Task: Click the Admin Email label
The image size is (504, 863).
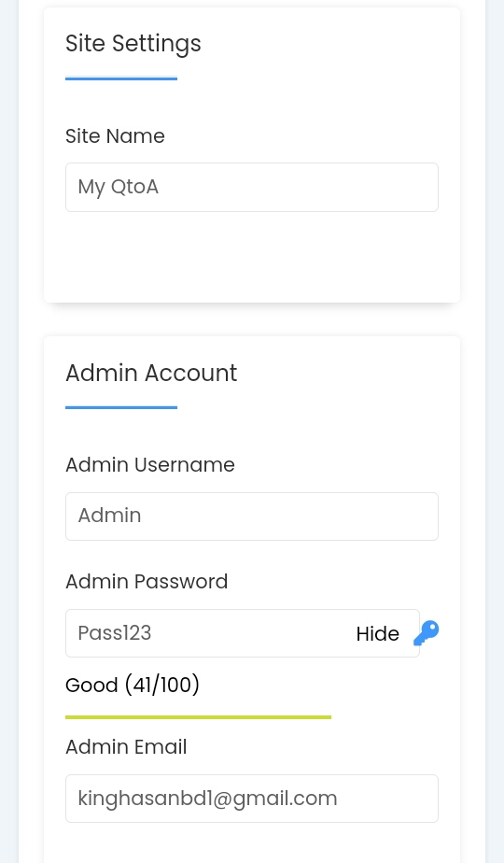Action: [x=126, y=747]
